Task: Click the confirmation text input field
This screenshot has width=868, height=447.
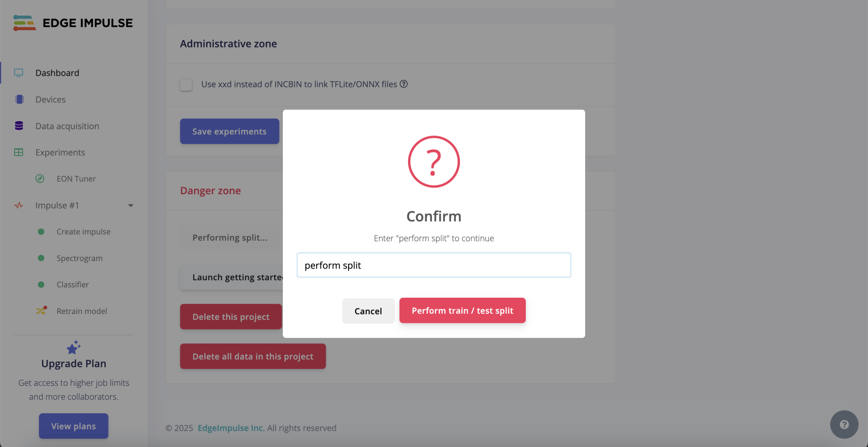Action: tap(434, 265)
